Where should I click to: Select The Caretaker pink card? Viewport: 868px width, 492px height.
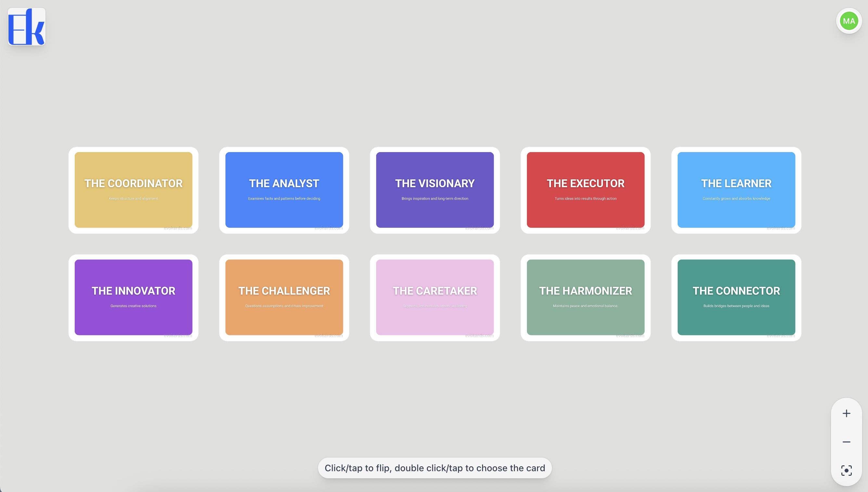click(x=435, y=297)
